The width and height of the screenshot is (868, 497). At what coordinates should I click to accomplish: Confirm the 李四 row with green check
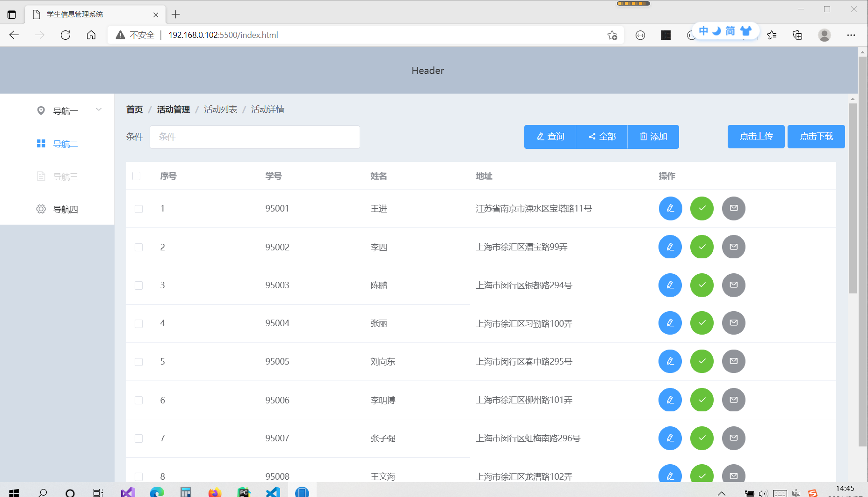[x=702, y=247]
